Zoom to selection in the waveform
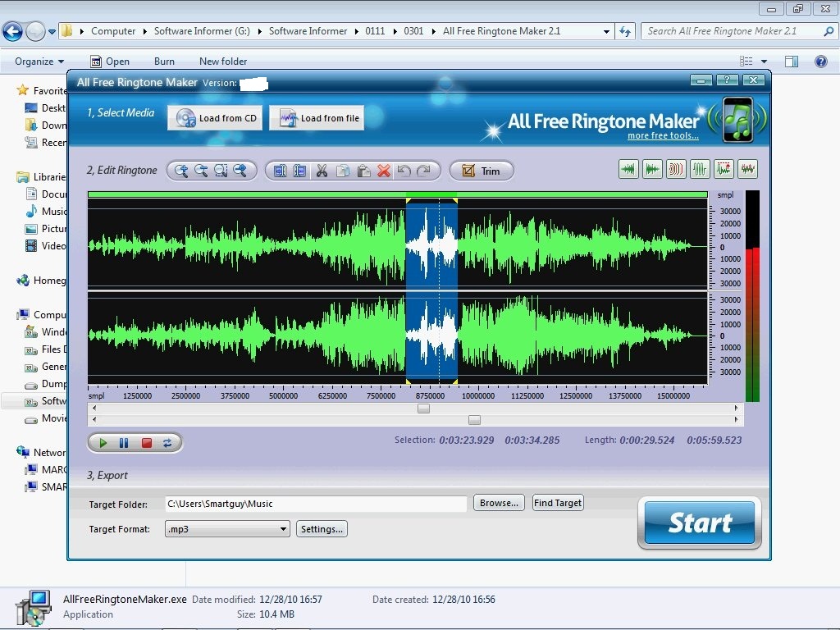Viewport: 840px width, 630px height. pos(221,170)
